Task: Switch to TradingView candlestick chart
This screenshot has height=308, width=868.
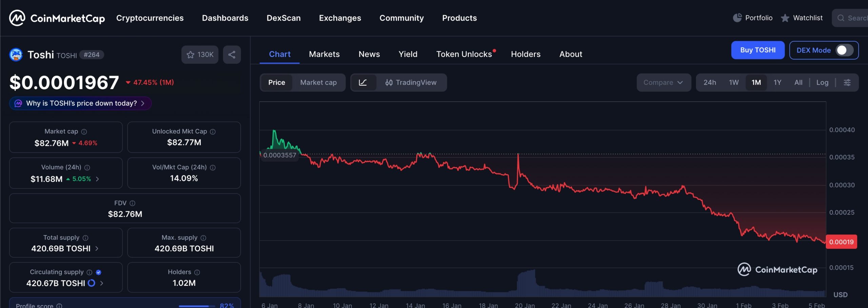Action: tap(411, 82)
